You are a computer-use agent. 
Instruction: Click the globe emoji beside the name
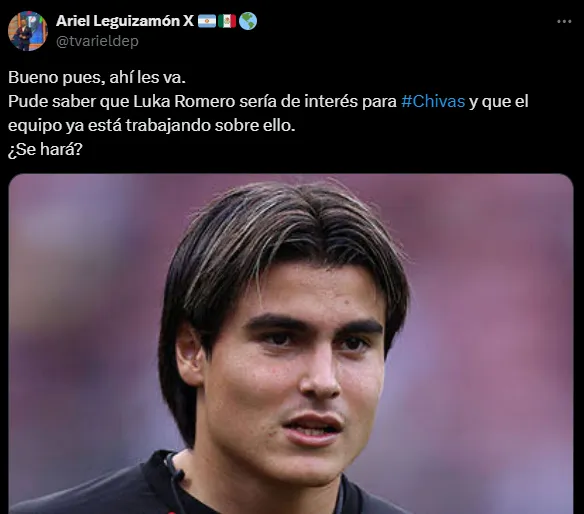click(248, 21)
